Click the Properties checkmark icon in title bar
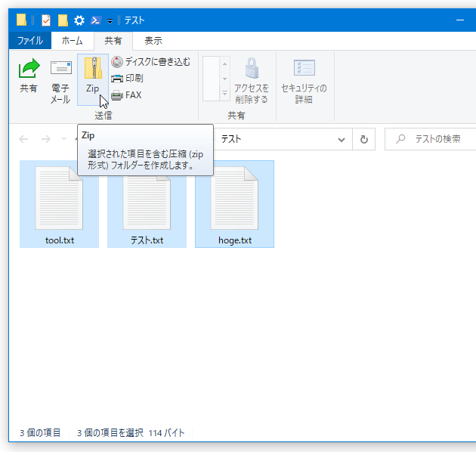Viewport: 476px width, 452px height. click(46, 20)
